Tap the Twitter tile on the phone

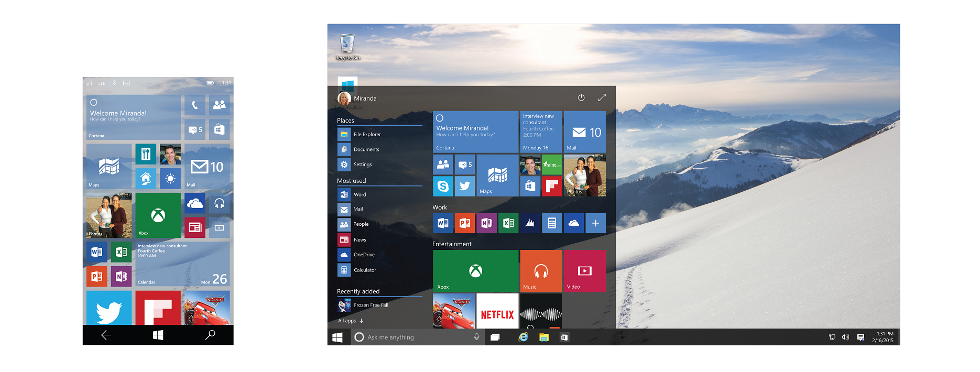[x=109, y=308]
